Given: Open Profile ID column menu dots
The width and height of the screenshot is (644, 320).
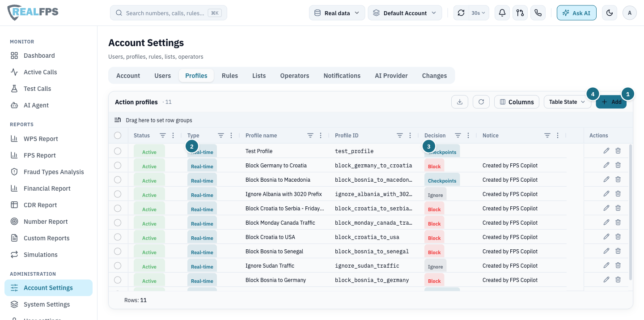Looking at the screenshot, I should tap(410, 136).
